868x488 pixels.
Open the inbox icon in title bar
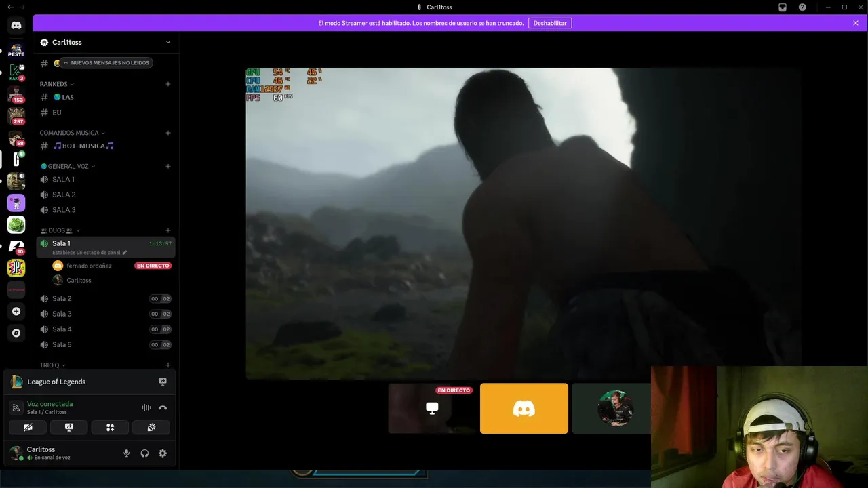[783, 7]
